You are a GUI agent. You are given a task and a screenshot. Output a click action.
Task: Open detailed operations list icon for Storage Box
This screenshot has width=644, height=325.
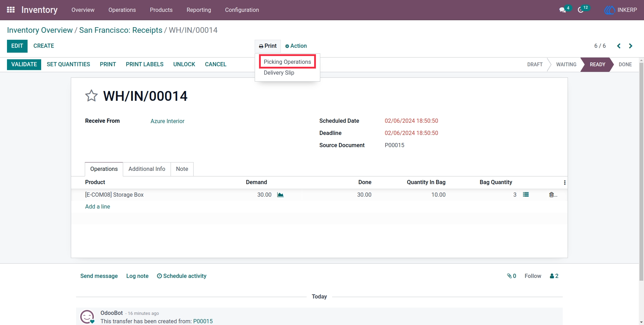(x=526, y=195)
